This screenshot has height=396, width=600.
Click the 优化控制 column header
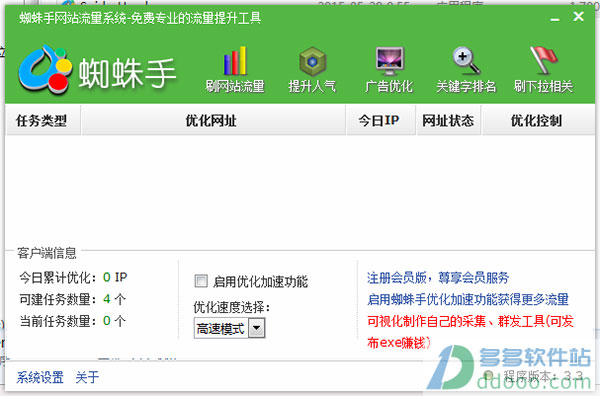tap(538, 121)
